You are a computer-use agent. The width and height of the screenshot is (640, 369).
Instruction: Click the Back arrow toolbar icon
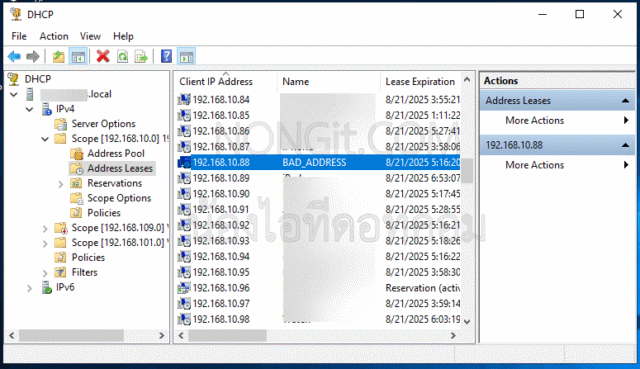tap(14, 56)
